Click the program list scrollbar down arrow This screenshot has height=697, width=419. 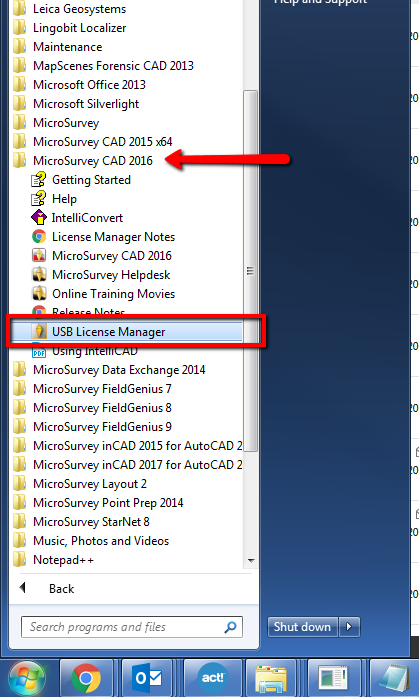[251, 561]
